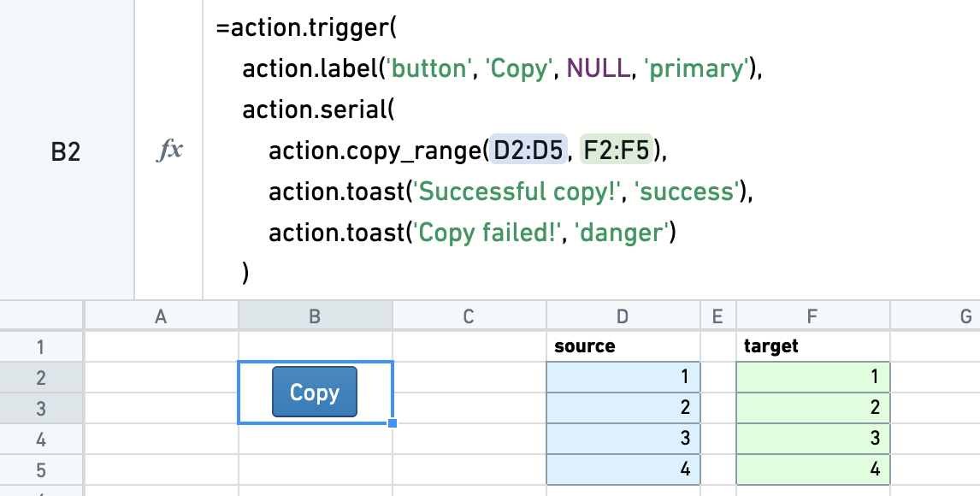Select target cell containing 2
Screen dimensions: 980x496
tap(812, 408)
